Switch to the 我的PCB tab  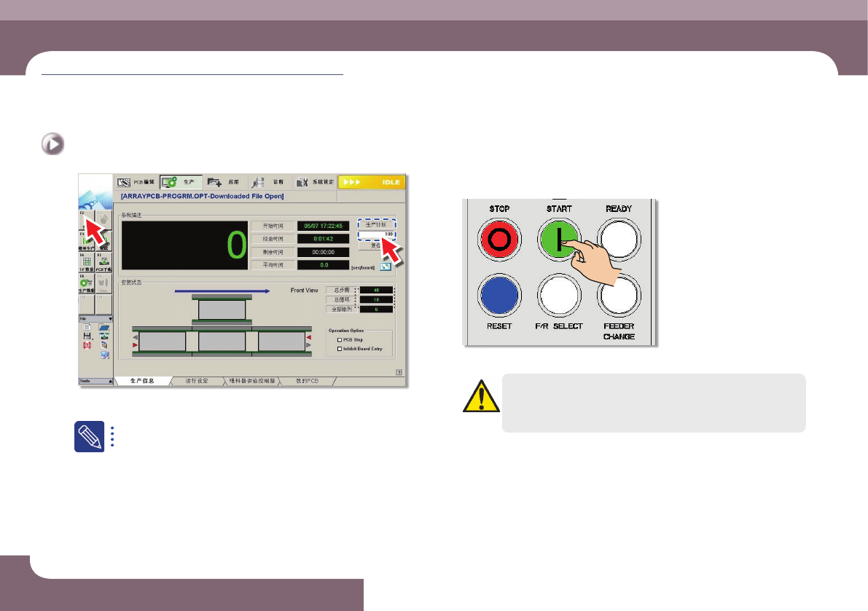pos(308,381)
